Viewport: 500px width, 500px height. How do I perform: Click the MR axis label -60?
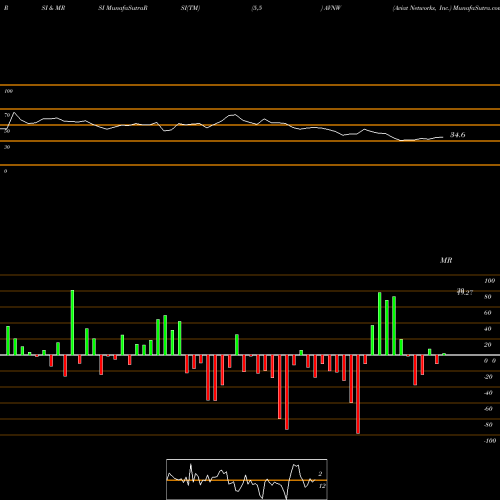488,409
